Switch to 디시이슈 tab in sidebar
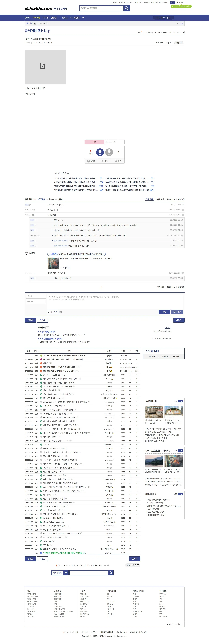The image size is (209, 644). pos(167,451)
